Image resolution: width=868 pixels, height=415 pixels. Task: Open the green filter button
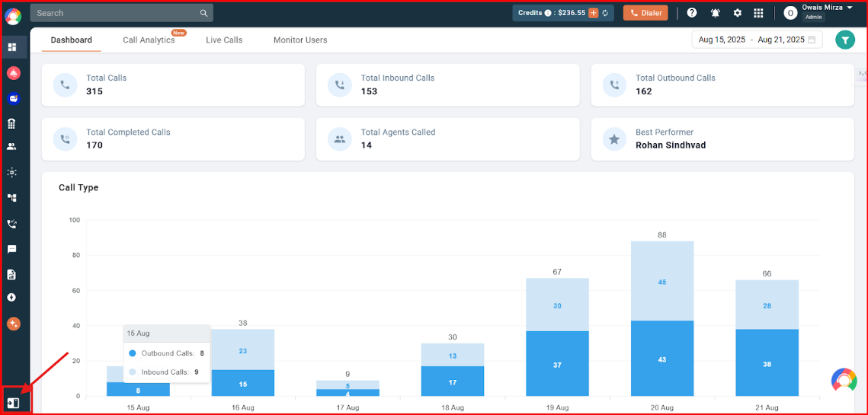[x=844, y=40]
